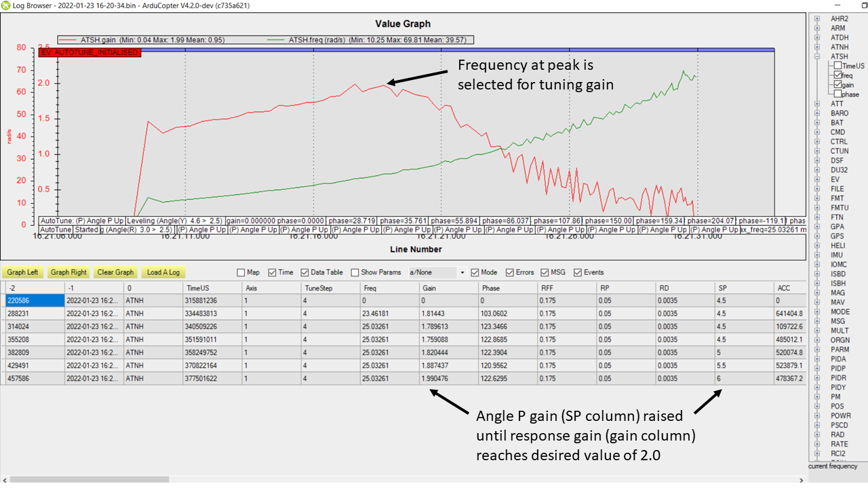Check the phase field under ATSH
The width and height of the screenshot is (868, 488).
tap(838, 94)
